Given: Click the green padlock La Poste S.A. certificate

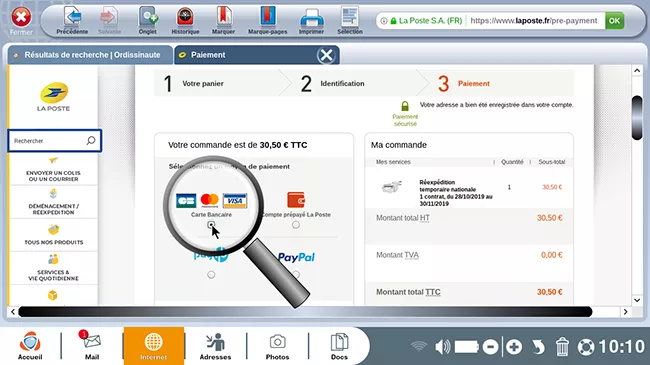Looking at the screenshot, I should pos(427,21).
